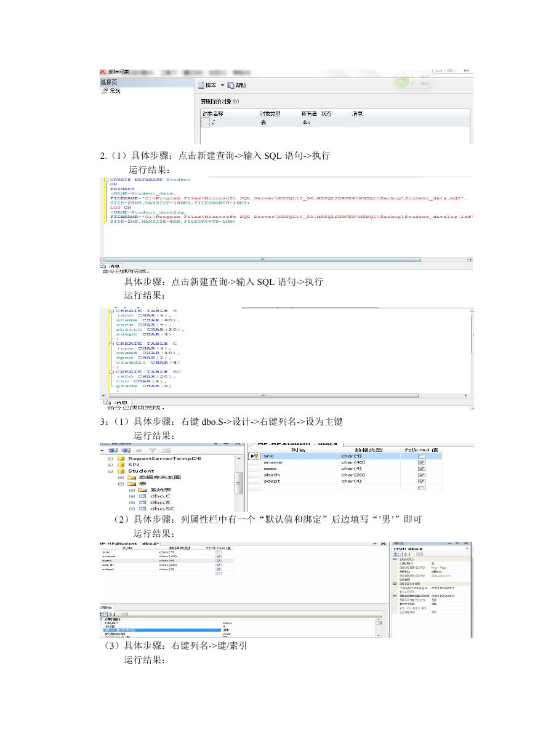The width and height of the screenshot is (535, 756).
Task: Click the Object Explorer vertical scrollbar
Action: pyautogui.click(x=239, y=483)
